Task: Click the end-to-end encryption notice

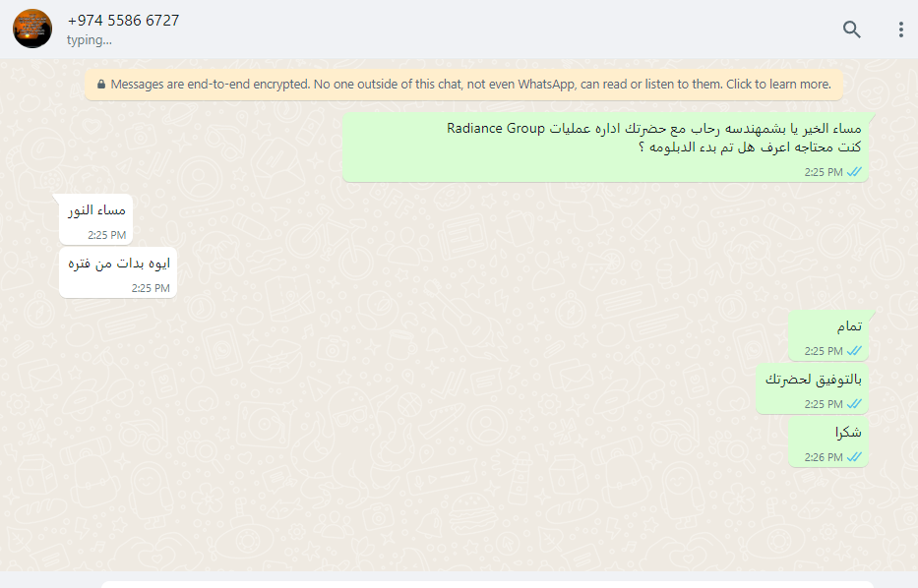Action: pos(463,85)
